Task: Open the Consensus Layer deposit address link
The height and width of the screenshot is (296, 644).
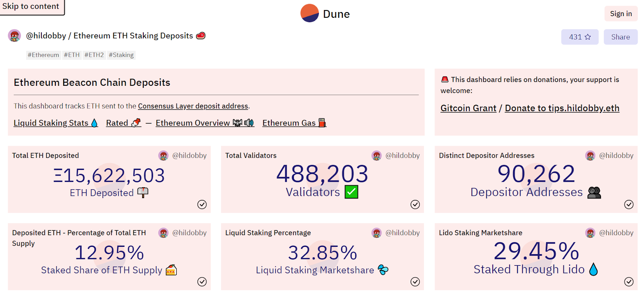Action: pos(193,106)
